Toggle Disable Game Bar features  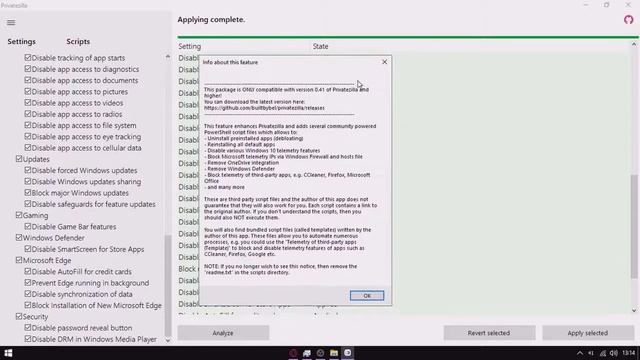28,226
